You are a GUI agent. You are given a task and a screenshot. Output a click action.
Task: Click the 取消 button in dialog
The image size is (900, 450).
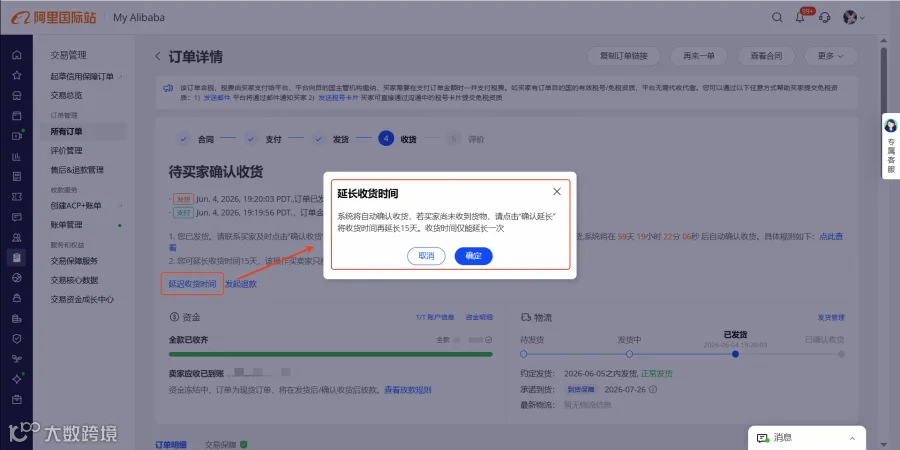[426, 256]
